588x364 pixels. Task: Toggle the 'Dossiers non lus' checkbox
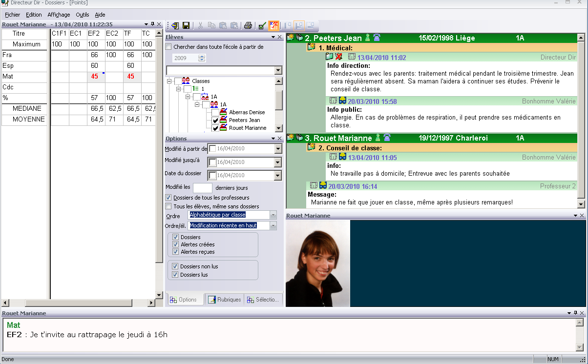176,267
